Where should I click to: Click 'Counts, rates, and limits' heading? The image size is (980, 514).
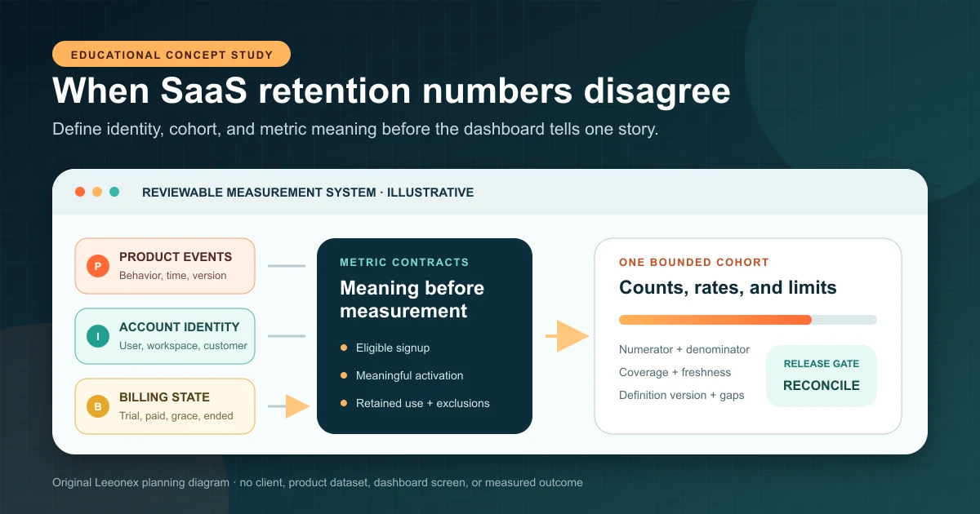(728, 287)
